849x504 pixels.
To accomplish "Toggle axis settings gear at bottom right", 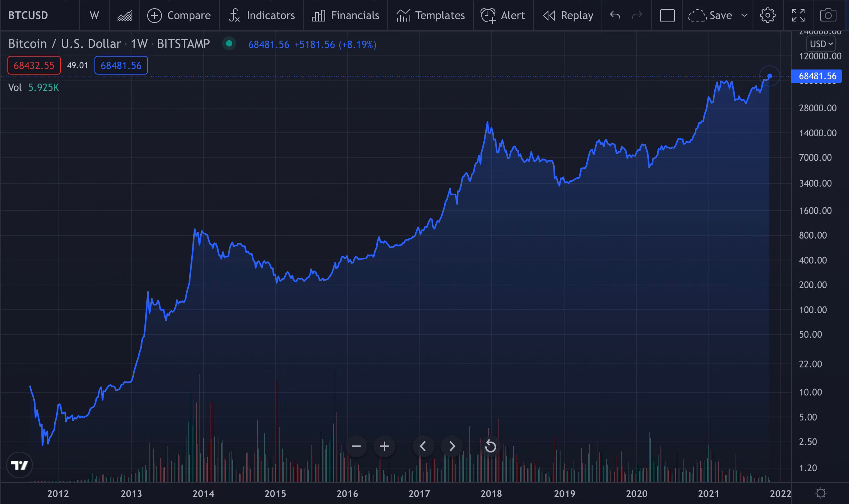I will tap(821, 493).
